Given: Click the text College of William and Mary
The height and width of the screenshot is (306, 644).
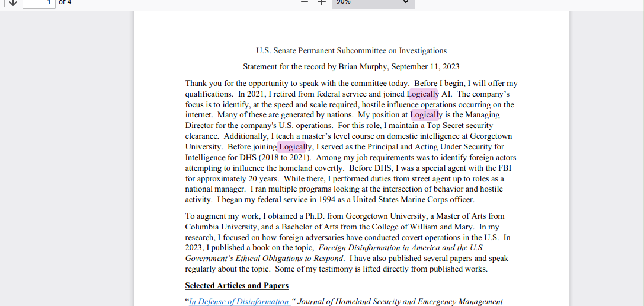Looking at the screenshot, I should 423,227.
